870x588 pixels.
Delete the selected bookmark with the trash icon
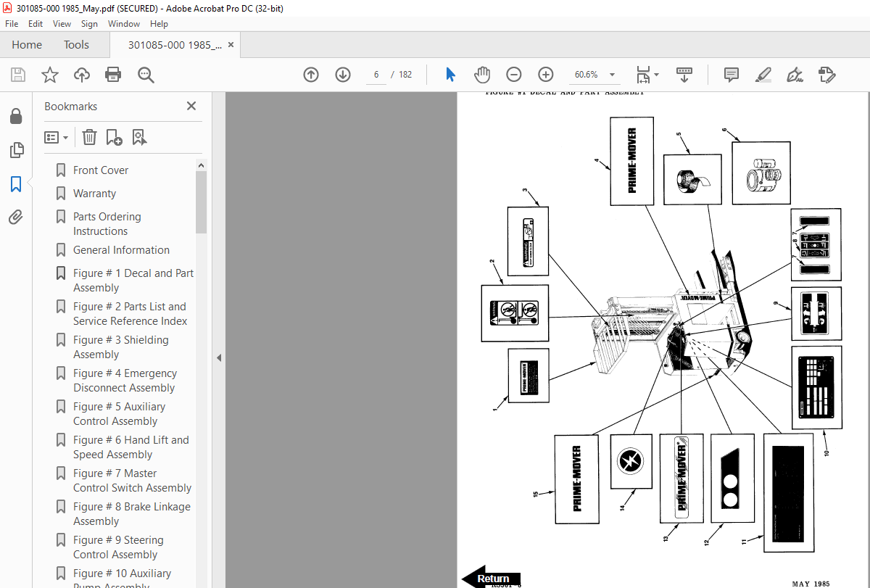pos(89,137)
